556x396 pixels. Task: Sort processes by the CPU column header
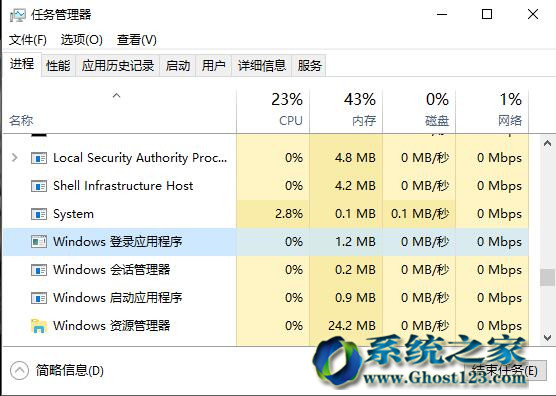click(273, 109)
